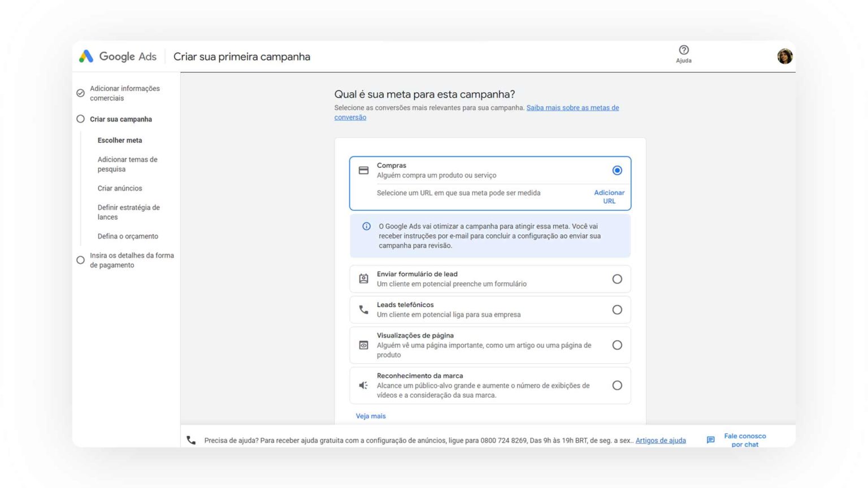This screenshot has width=868, height=488.
Task: Click the circle icon beside Criar sua campanha
Action: pyautogui.click(x=80, y=119)
